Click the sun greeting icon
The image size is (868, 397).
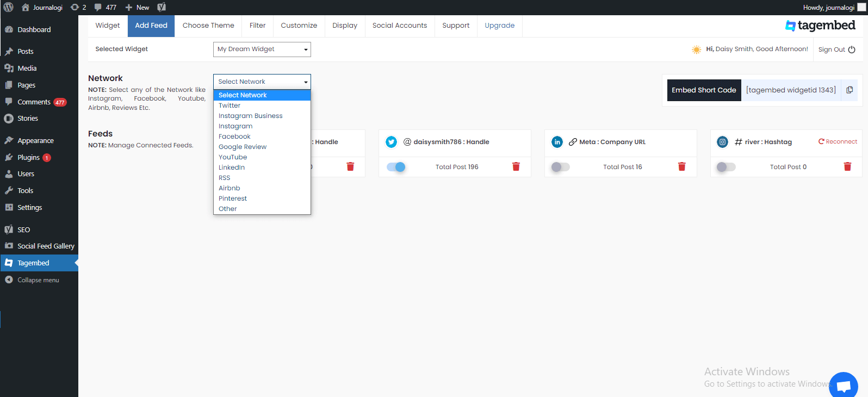click(697, 49)
